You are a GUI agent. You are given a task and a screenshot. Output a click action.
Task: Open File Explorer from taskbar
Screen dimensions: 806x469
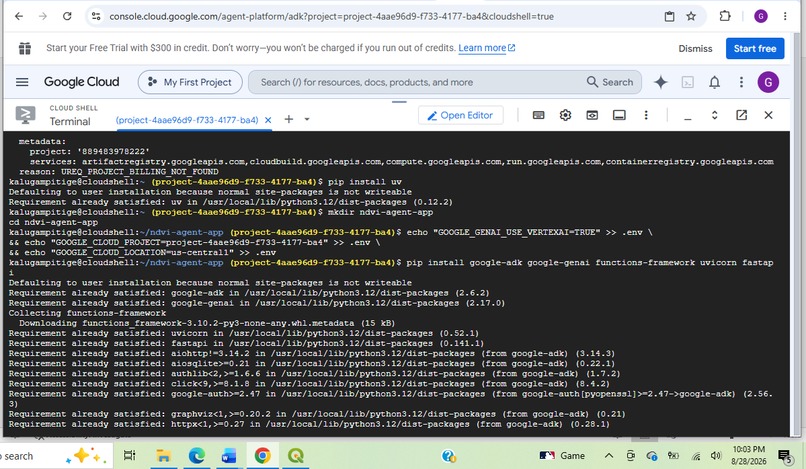click(163, 456)
